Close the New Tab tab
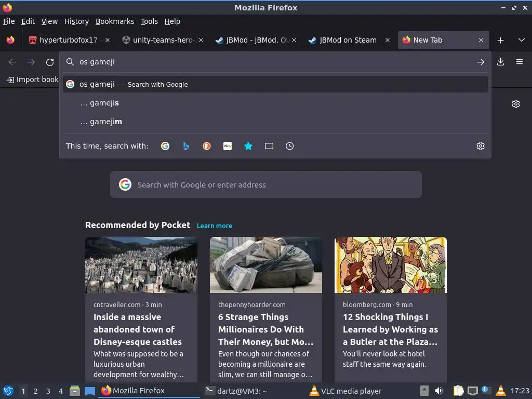The image size is (532, 399). pos(481,40)
